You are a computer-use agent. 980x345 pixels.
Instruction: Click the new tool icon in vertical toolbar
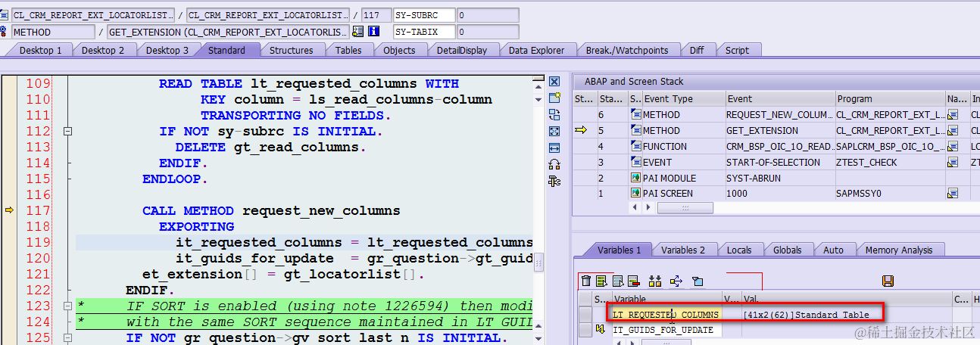coord(554,98)
